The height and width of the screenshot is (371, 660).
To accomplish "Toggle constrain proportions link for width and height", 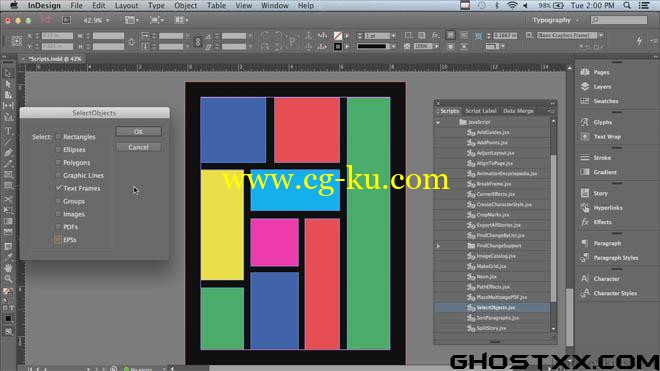I will tap(131, 42).
